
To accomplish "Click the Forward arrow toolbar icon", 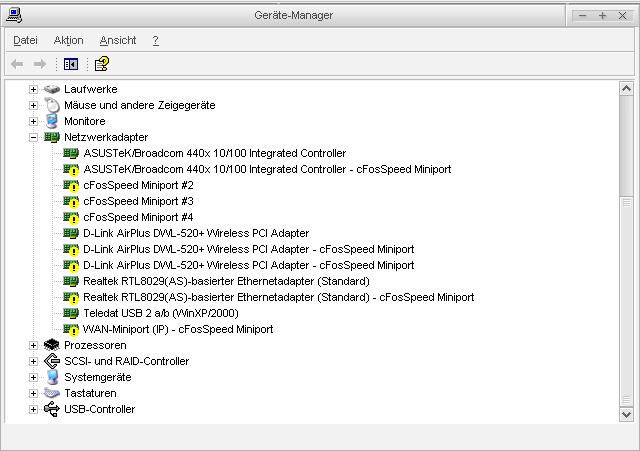I will 40,64.
